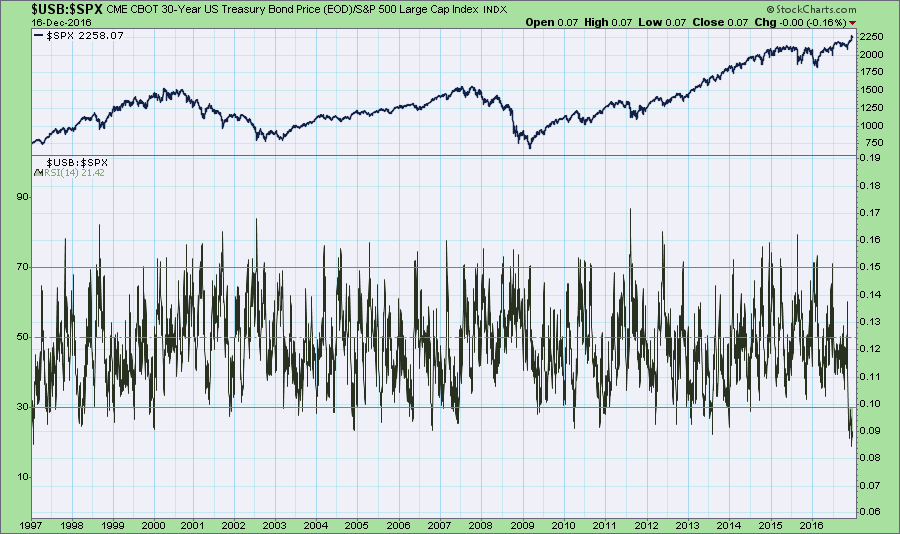This screenshot has width=900, height=534.
Task: Click the RSI(14) 21.42 legend label
Action: click(x=75, y=173)
